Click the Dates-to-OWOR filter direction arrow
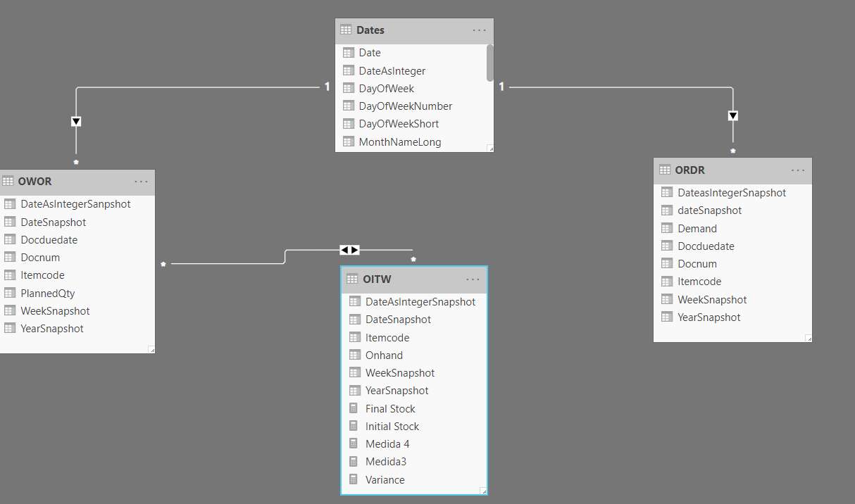Viewport: 855px width, 504px height. pyautogui.click(x=76, y=121)
